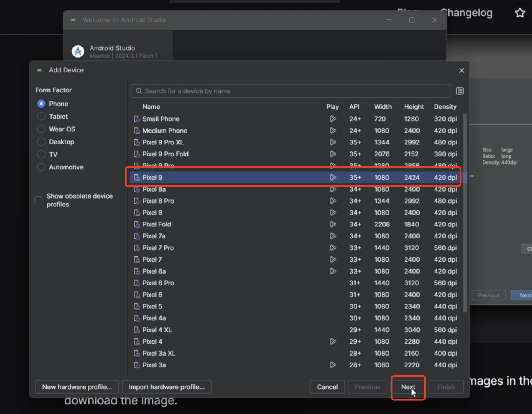Select the Pixel 7a device name

pos(154,236)
